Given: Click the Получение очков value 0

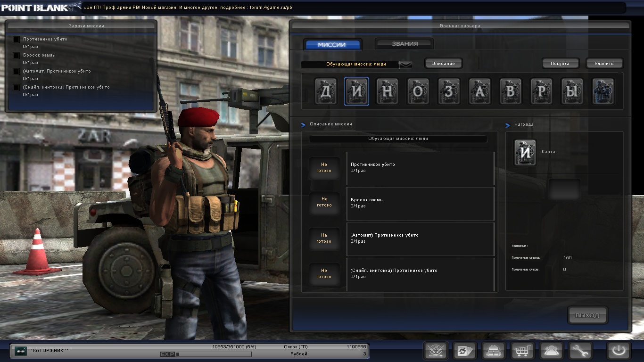Looking at the screenshot, I should coord(565,270).
